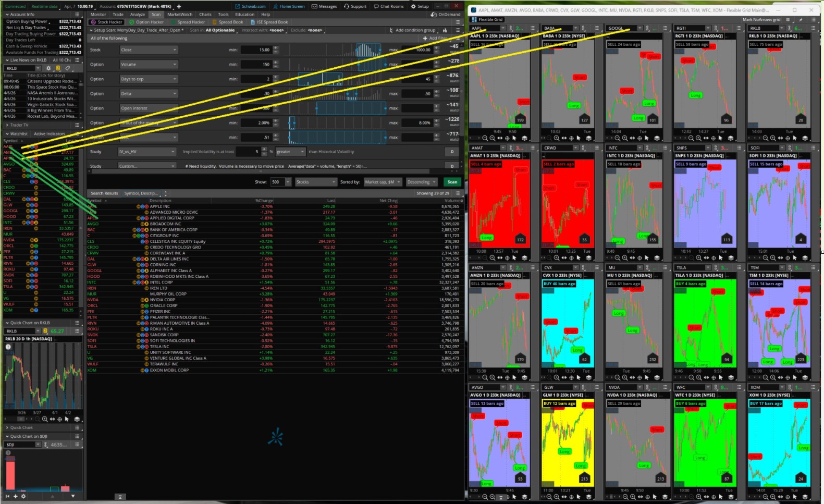Collapse the Account Info section
Screen dimensions: 824x504
(7, 15)
